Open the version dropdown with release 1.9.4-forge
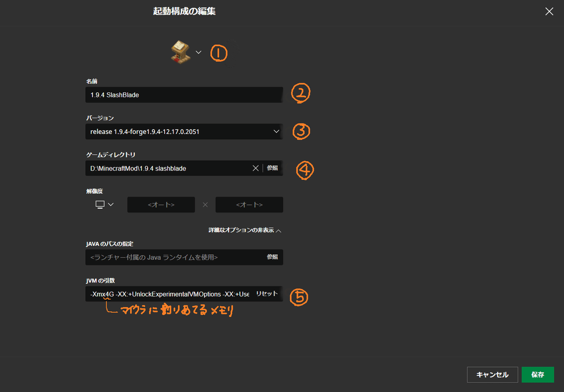564x392 pixels. click(184, 132)
